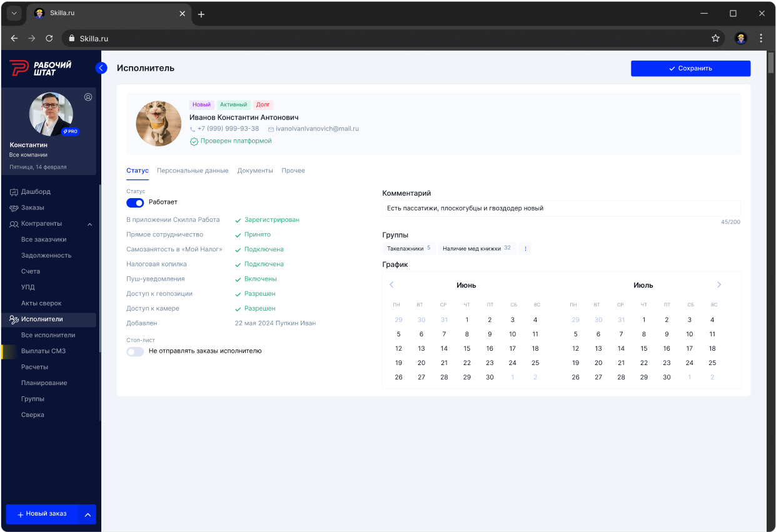Open the email icon next to ivanolvanlvanovich@mail.ru
776x532 pixels.
point(271,129)
